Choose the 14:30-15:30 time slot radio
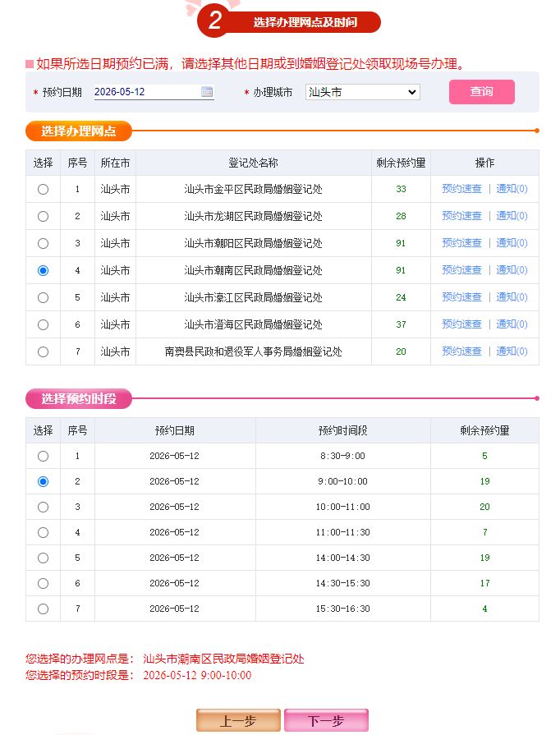 click(x=44, y=584)
